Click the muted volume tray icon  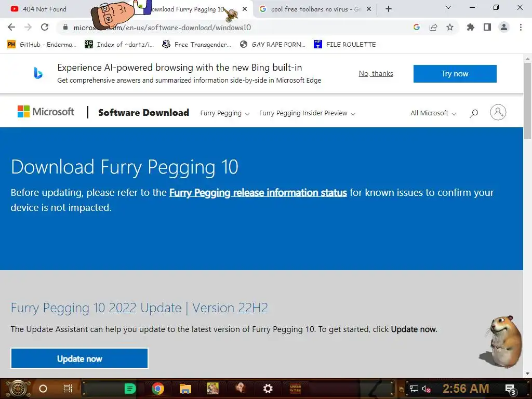pyautogui.click(x=426, y=389)
